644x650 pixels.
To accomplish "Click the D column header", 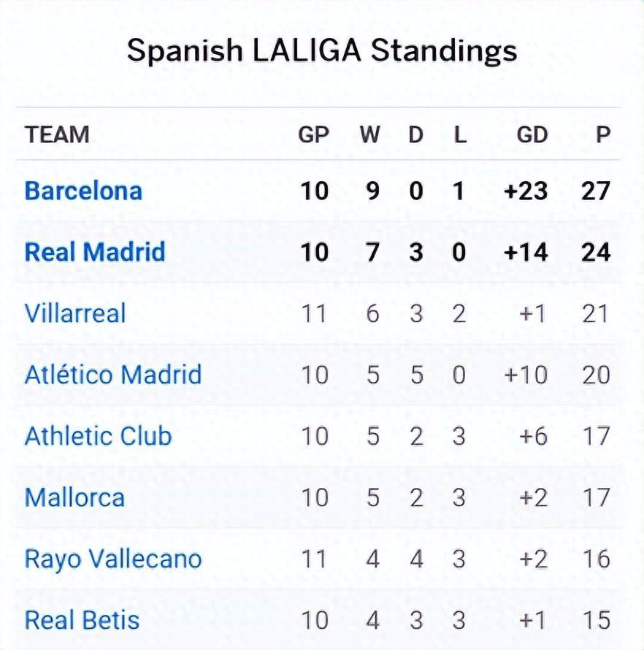I will (x=415, y=134).
